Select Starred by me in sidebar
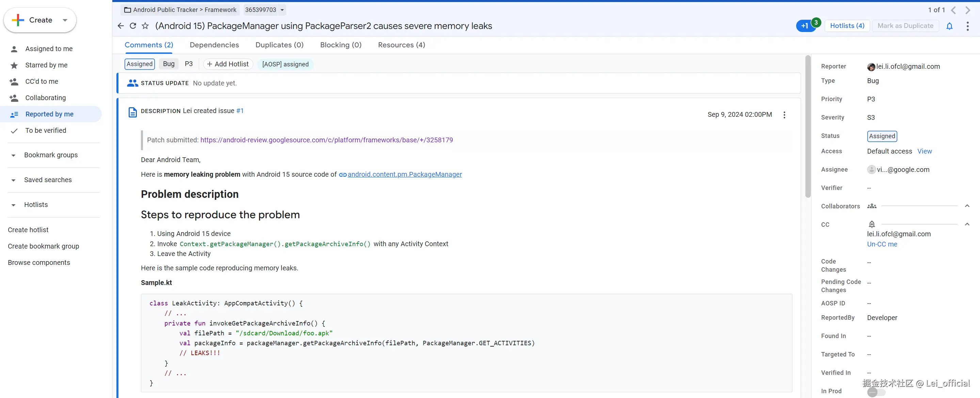 click(x=46, y=65)
